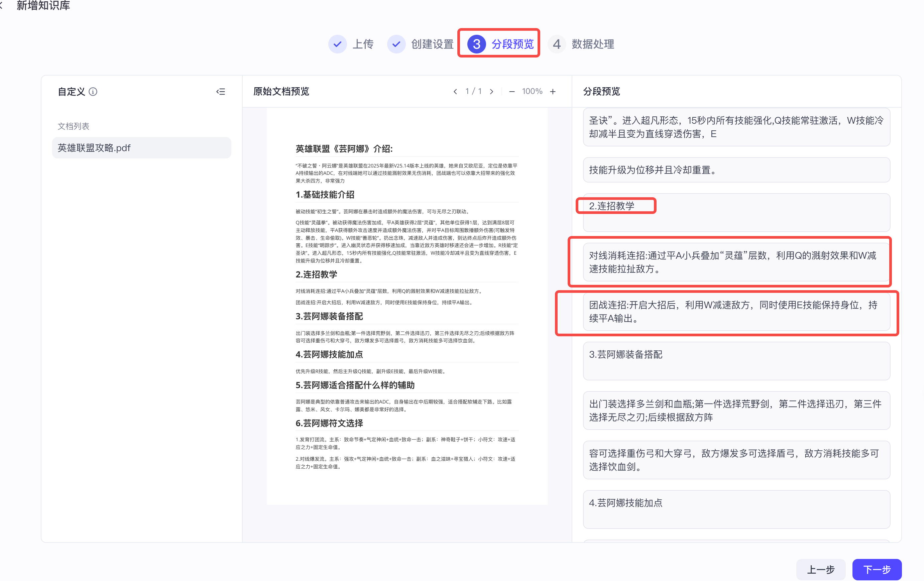Select the 对线消耗连招 segment card

(732, 262)
